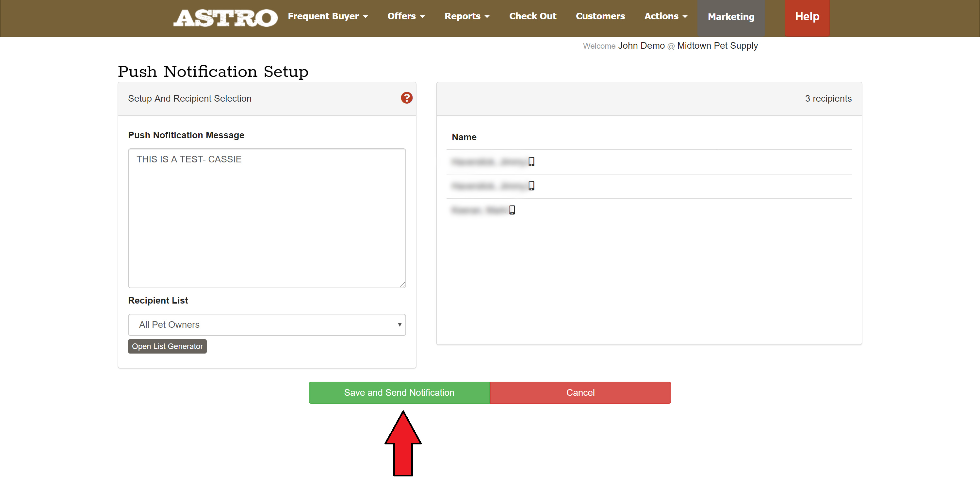Image resolution: width=980 pixels, height=497 pixels.
Task: Open the All Pet Owners recipient list
Action: click(x=267, y=324)
